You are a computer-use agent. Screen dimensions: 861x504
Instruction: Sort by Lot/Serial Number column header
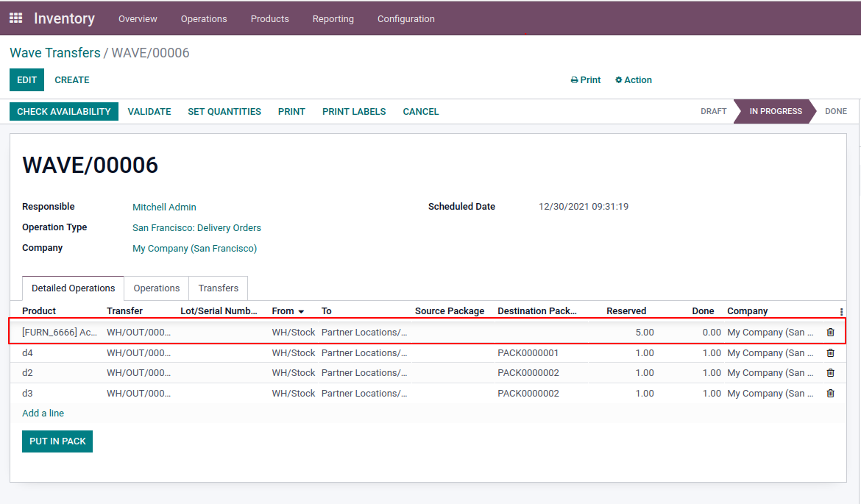pos(219,311)
